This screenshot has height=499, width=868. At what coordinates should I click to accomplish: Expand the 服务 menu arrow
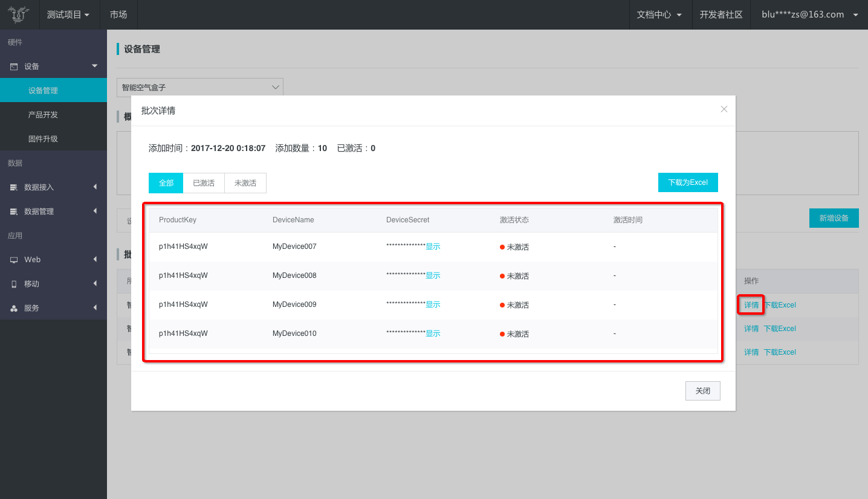[x=95, y=307]
